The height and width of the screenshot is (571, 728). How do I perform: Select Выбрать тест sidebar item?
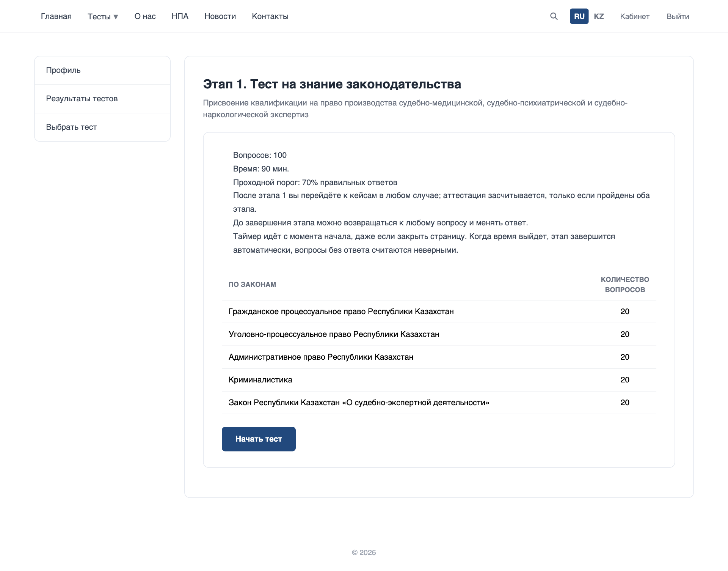coord(102,127)
